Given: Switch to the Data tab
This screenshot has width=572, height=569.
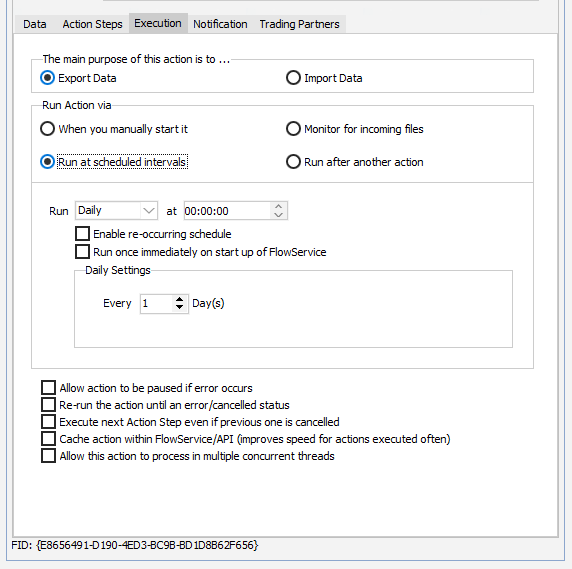Looking at the screenshot, I should (x=35, y=24).
